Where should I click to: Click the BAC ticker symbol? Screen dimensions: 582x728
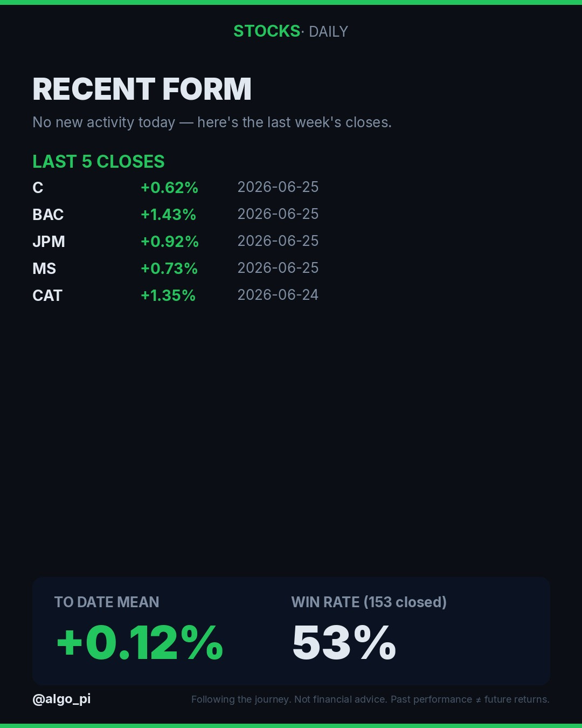coord(48,215)
